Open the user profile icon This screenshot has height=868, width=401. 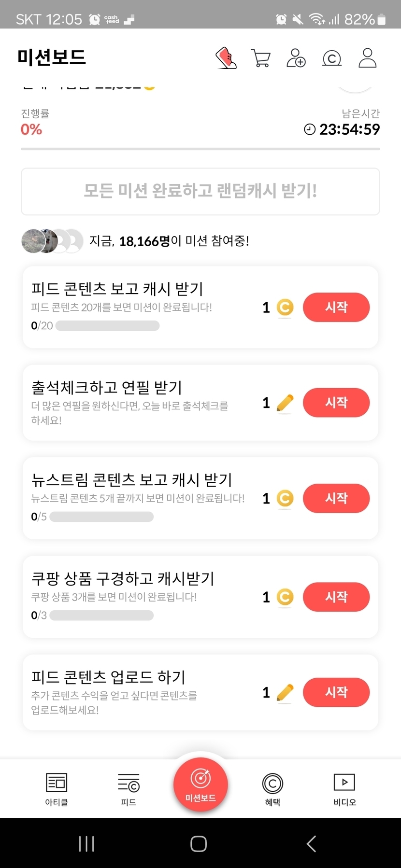[367, 58]
